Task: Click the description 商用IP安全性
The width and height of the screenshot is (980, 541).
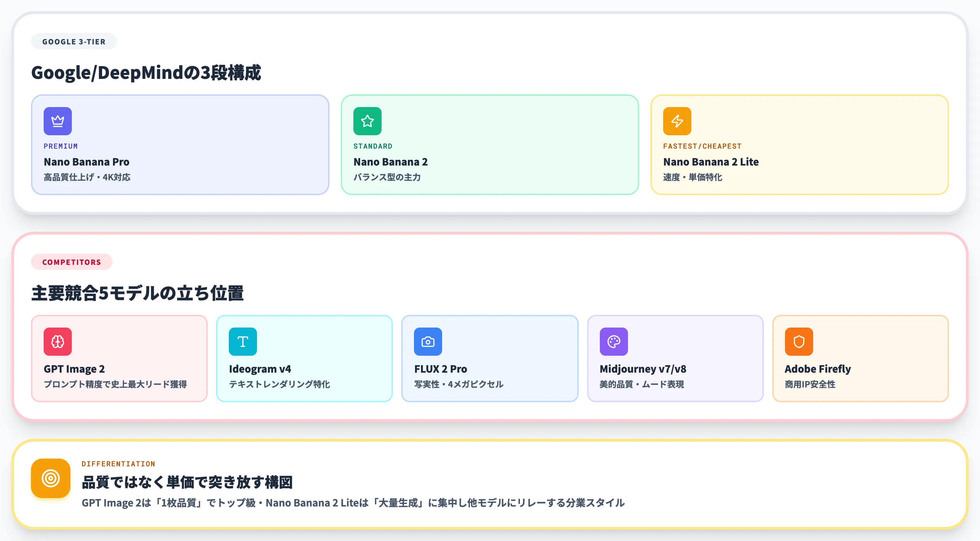Action: point(810,384)
